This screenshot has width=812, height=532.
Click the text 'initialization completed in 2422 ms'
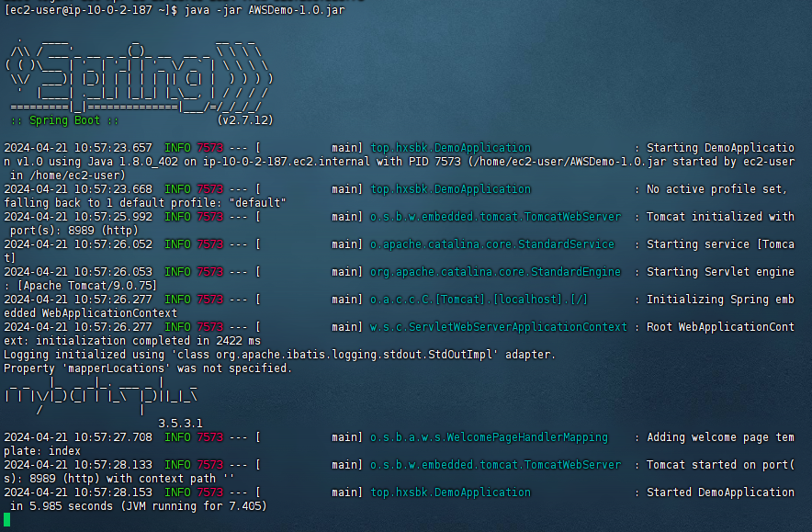click(148, 341)
